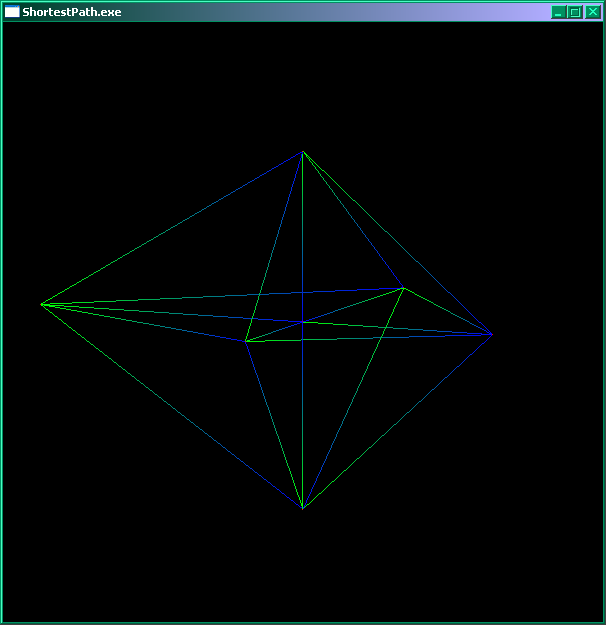
Task: Select the bottommost vertex of the graph
Action: click(302, 508)
